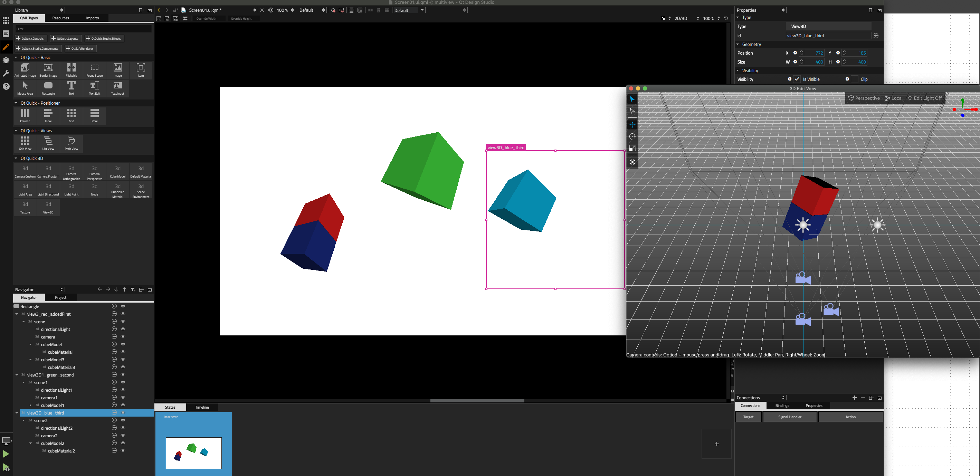Click the QtQuick.Controls import button
The image size is (980, 476).
(30, 38)
